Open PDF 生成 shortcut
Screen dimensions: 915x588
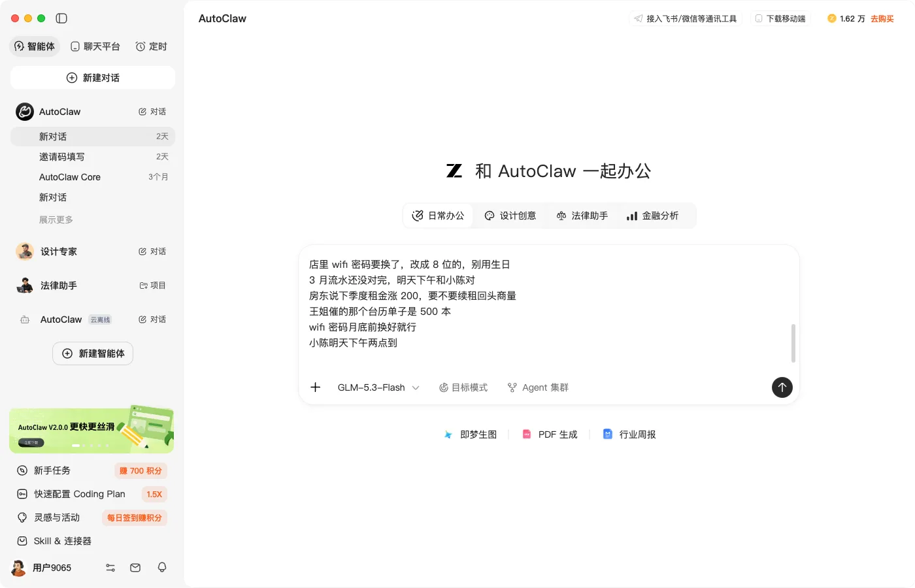[550, 434]
